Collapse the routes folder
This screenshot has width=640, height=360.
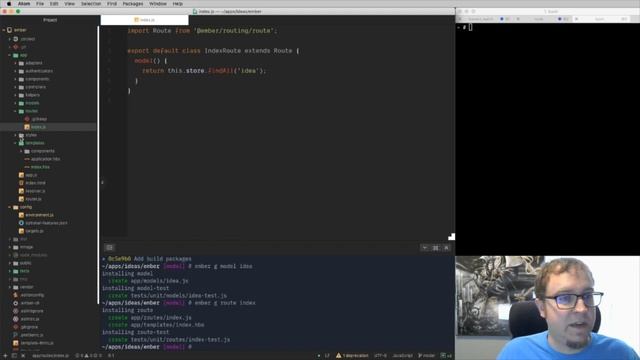16,111
